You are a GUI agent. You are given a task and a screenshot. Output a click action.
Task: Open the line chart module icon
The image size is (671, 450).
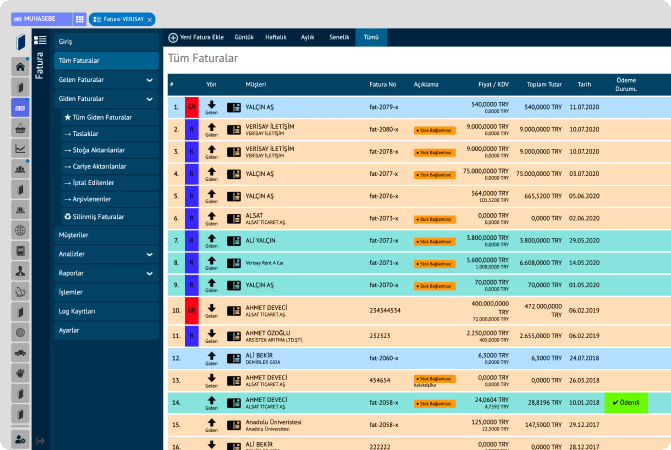tap(20, 149)
